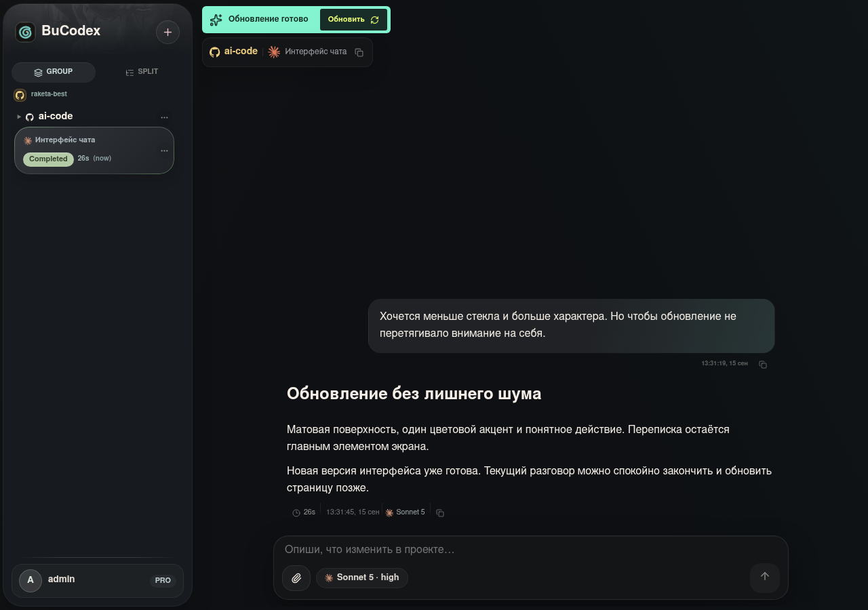Focus the Опиши, что изменить в проекте input

pos(530,550)
